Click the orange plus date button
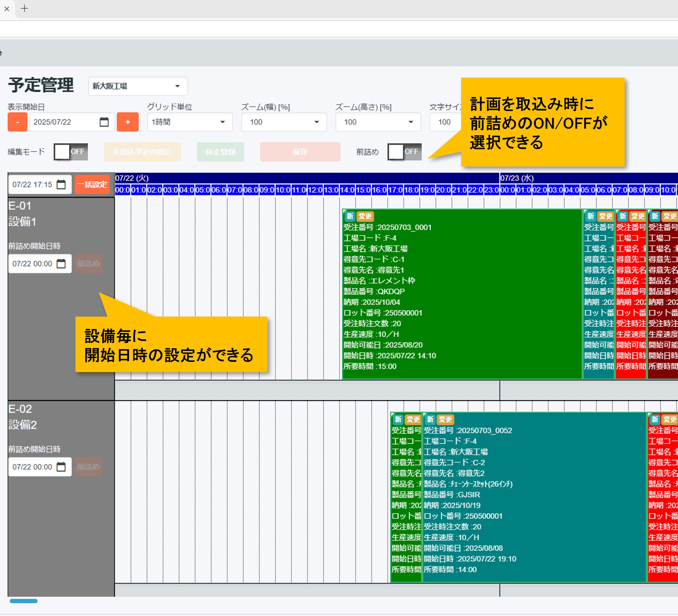Image resolution: width=678 pixels, height=616 pixels. point(127,122)
